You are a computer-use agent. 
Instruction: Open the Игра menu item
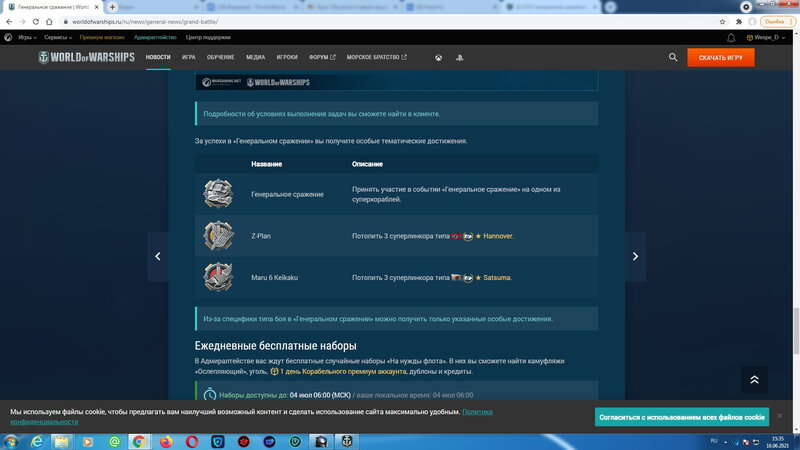pyautogui.click(x=189, y=57)
